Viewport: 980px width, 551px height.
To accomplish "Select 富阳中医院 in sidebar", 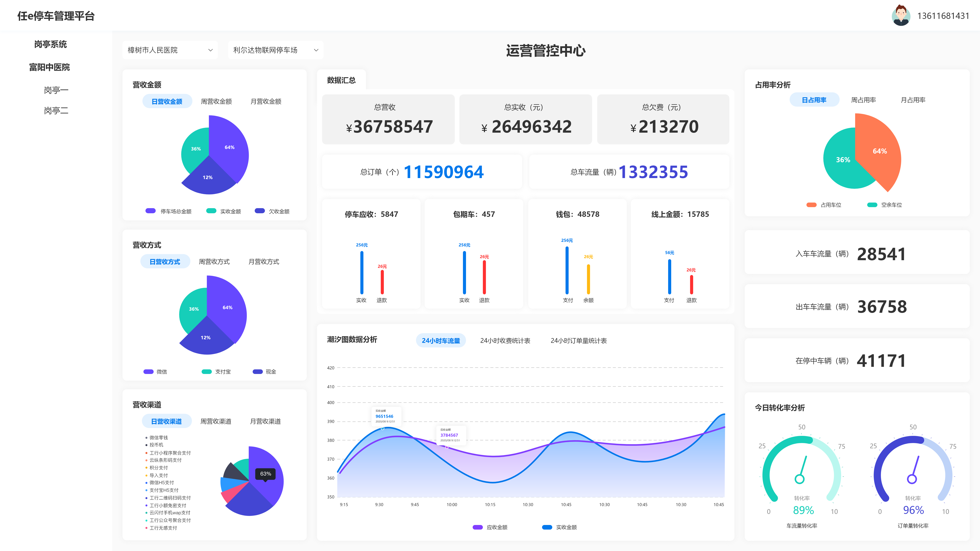I will point(50,67).
